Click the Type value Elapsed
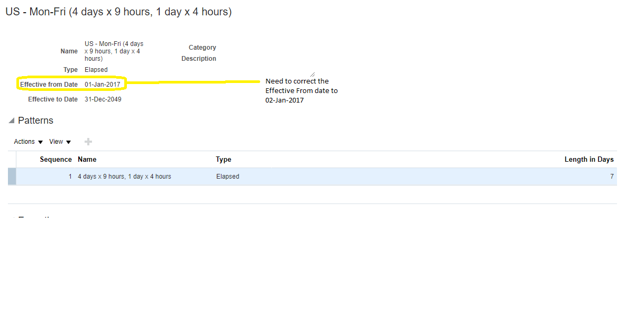644x333 pixels. 96,69
